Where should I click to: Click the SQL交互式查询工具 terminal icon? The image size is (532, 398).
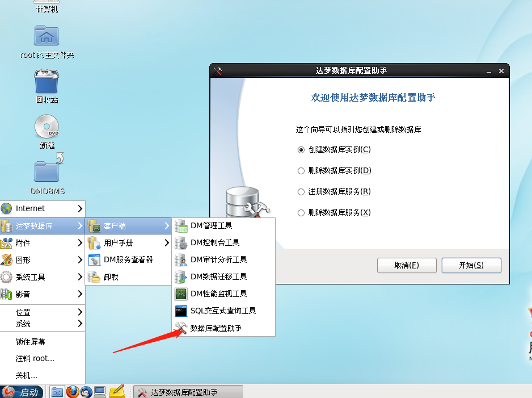click(x=181, y=311)
